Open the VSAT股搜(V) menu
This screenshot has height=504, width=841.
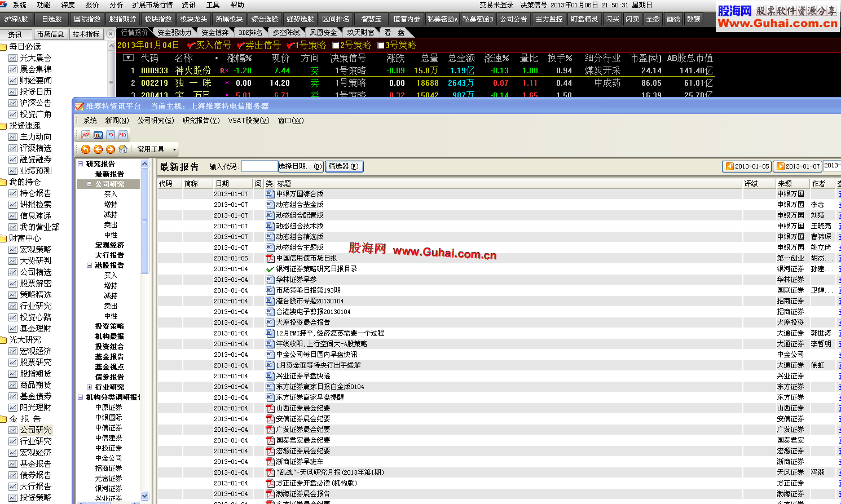(249, 121)
